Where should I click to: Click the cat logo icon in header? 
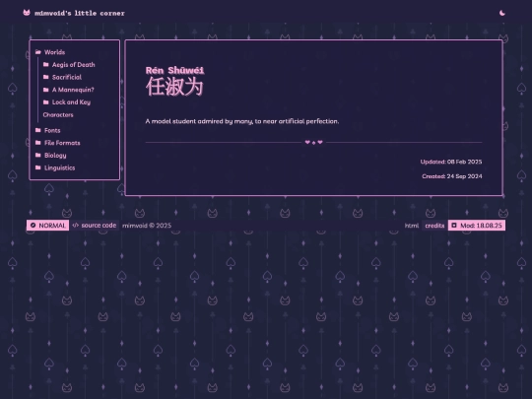[x=27, y=13]
